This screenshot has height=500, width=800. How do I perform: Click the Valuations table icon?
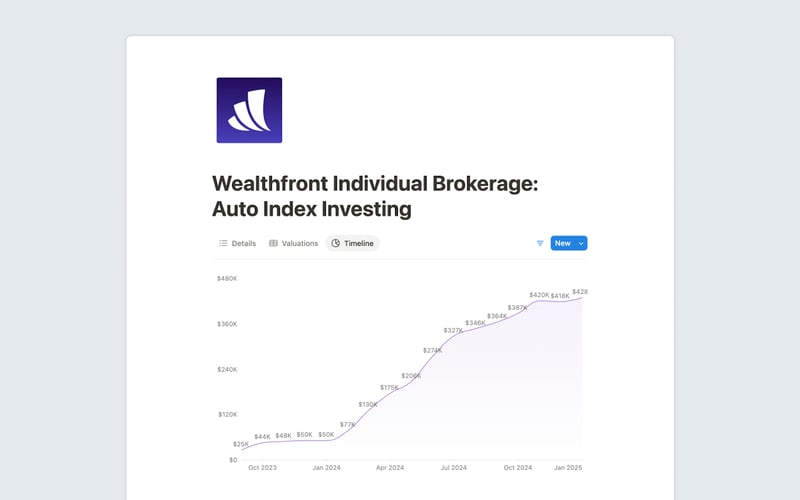(x=273, y=243)
